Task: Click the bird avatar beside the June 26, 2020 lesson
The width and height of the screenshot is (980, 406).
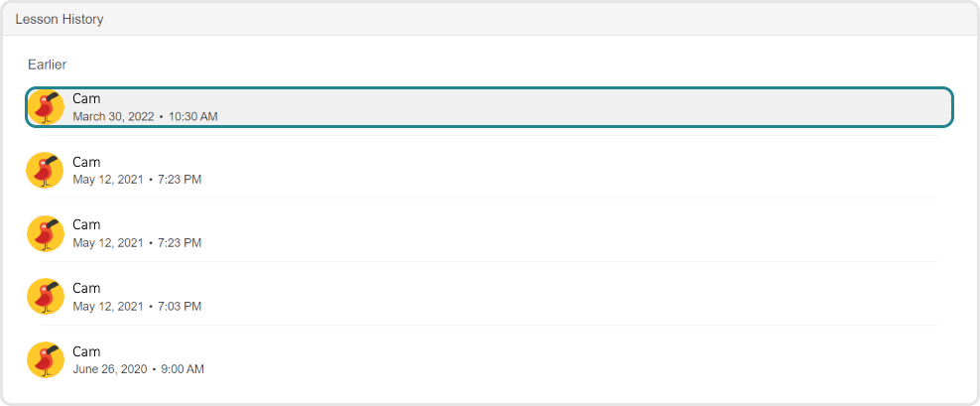Action: tap(46, 360)
